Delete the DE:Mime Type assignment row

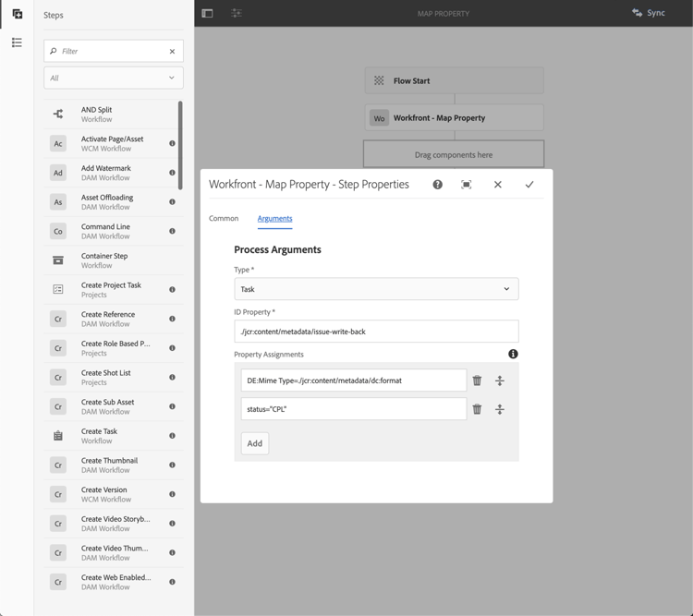click(x=478, y=380)
